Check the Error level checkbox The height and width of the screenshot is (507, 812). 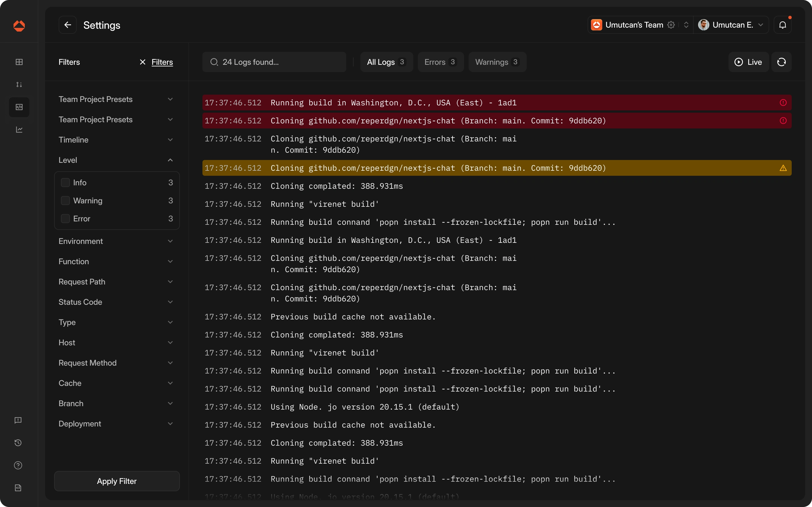coord(65,219)
